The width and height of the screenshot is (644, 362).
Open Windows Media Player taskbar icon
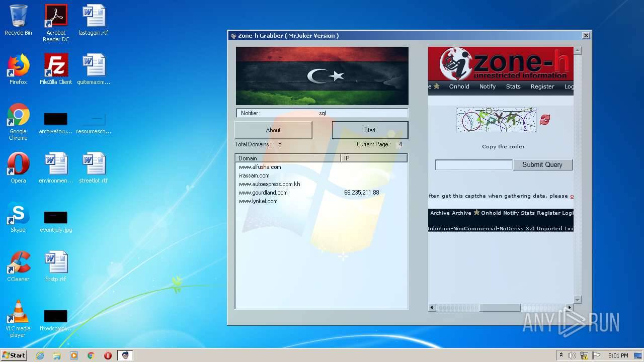coord(74,355)
